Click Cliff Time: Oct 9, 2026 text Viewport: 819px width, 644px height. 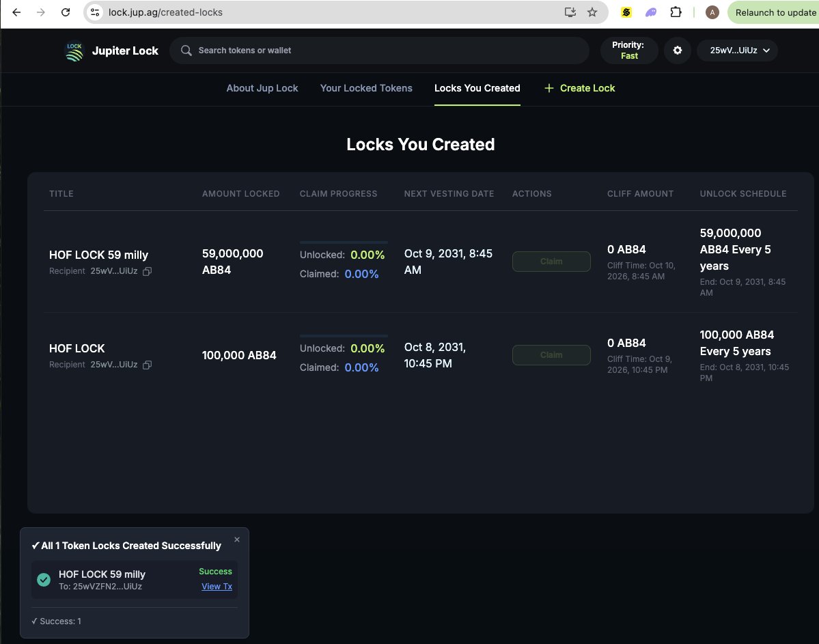(x=640, y=365)
